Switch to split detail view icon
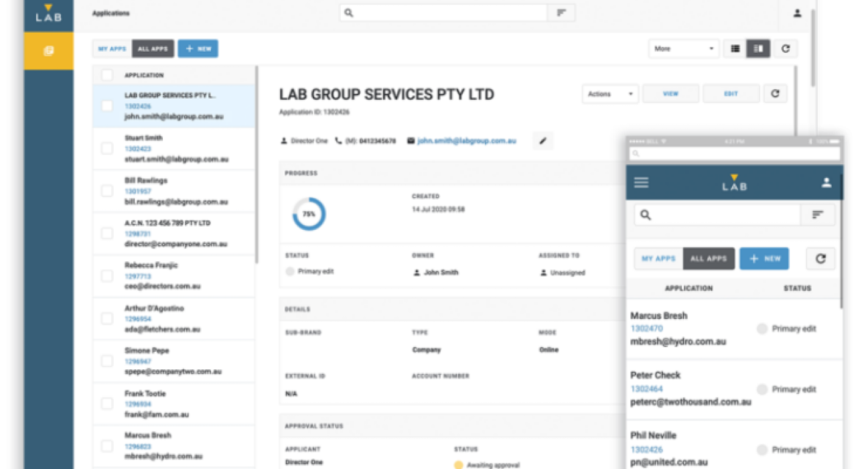The width and height of the screenshot is (868, 469). coord(758,48)
